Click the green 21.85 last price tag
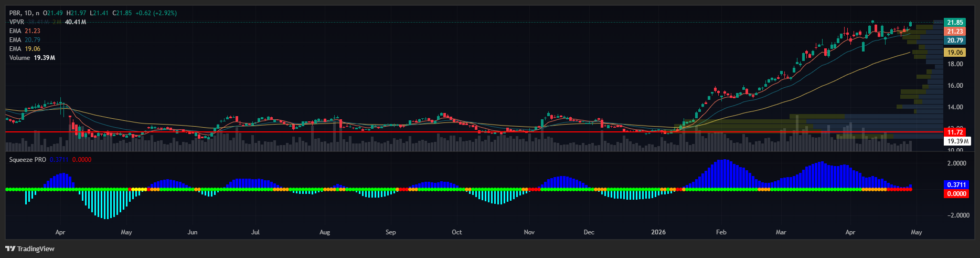Viewport: 980px width, 258px height. 955,23
